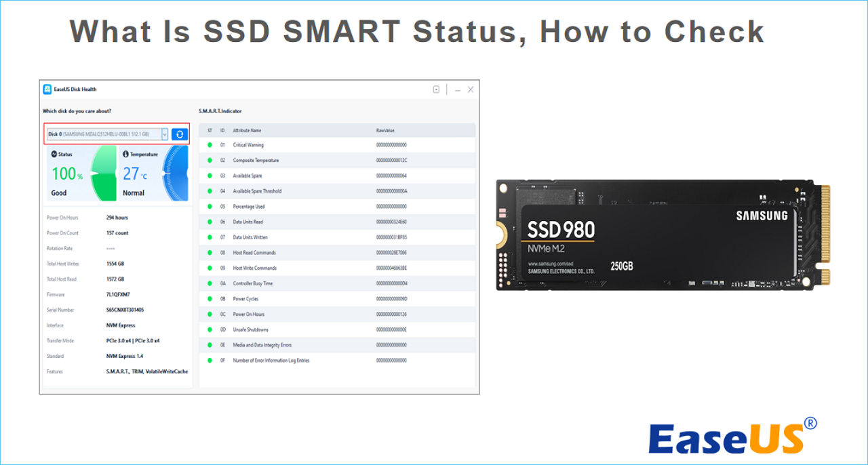Click the Status checkmark icon
Viewport: 868px width, 465px height.
[x=53, y=154]
